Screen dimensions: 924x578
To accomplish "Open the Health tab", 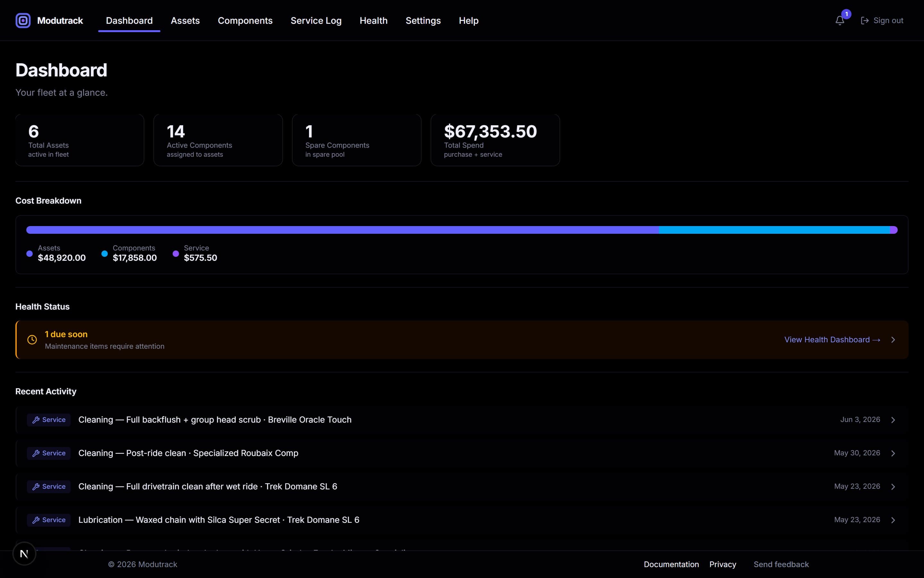I will (373, 21).
